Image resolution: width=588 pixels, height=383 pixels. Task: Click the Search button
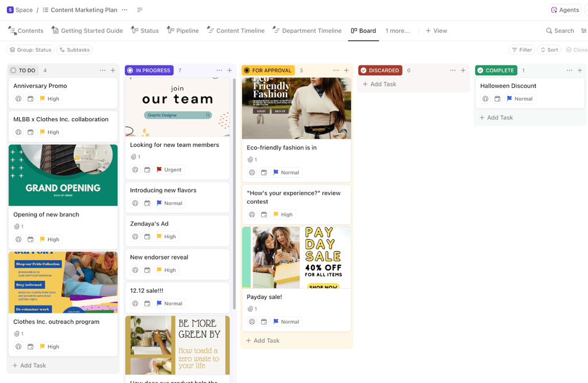coord(560,31)
